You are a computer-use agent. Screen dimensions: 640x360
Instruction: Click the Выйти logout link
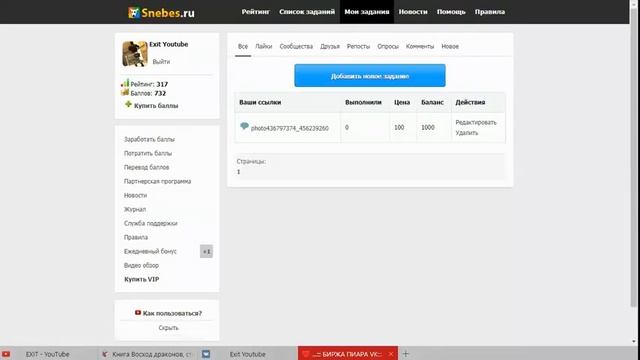pos(161,62)
